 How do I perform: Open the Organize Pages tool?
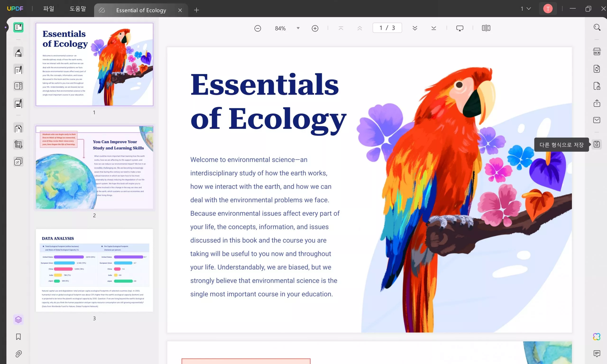coord(18,128)
